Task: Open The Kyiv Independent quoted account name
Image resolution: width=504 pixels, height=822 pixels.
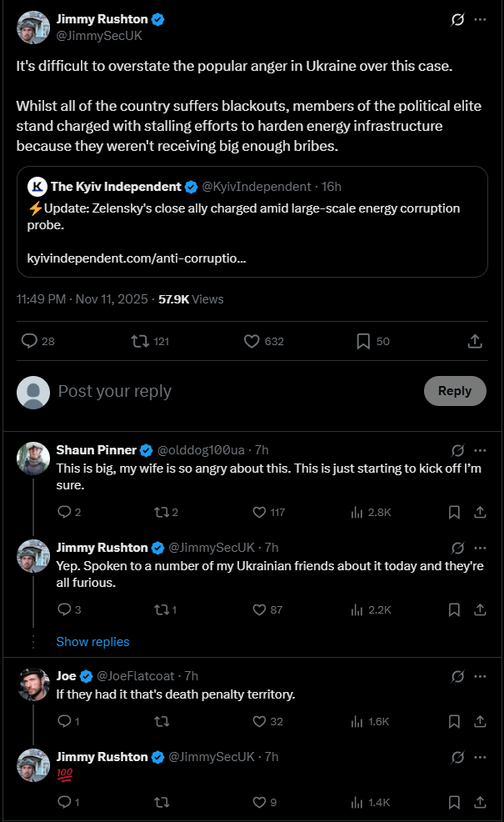Action: pos(116,187)
